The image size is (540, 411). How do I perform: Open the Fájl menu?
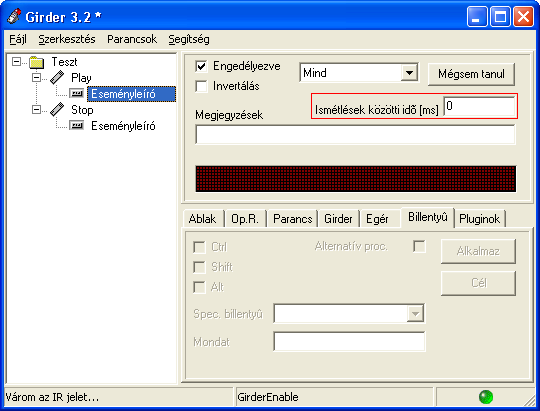[18, 39]
